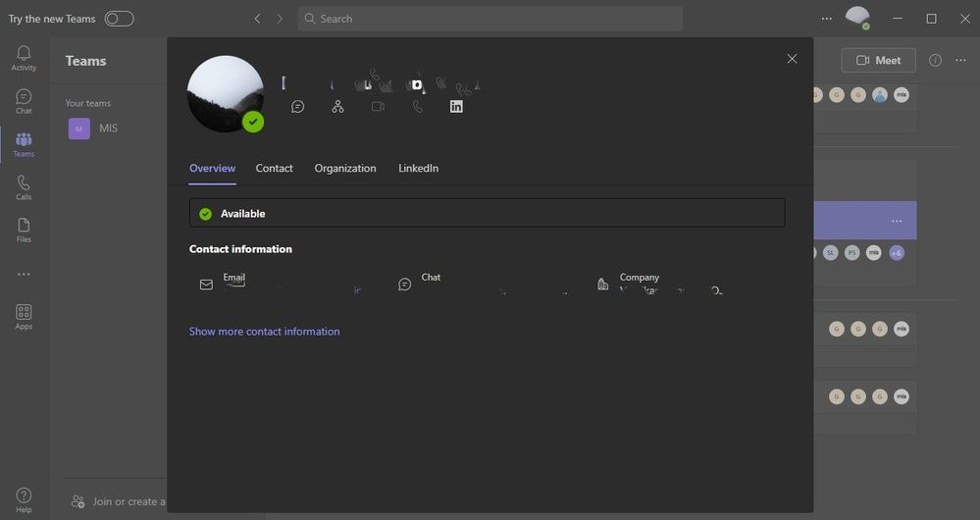Open your profile picture menu at top right
The image size is (980, 520).
tap(857, 18)
